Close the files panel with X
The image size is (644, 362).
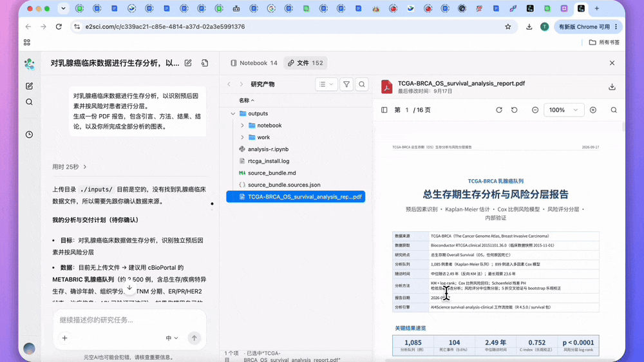click(x=612, y=63)
